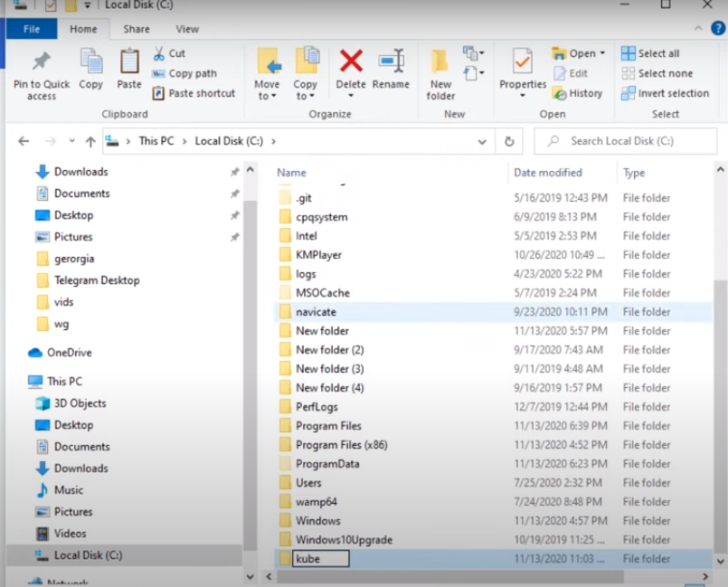Click the Copy icon in Clipboard group
The image size is (728, 587).
90,63
